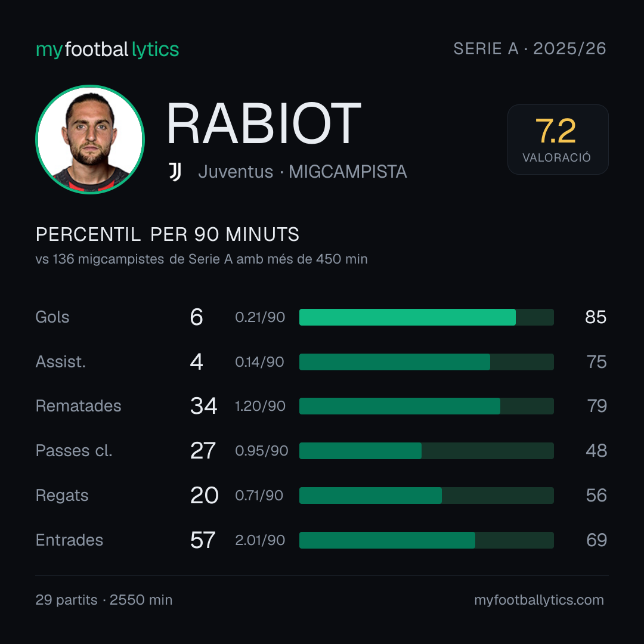The width and height of the screenshot is (644, 644).
Task: Click the Juventus · Migcampista subtitle
Action: point(302,172)
